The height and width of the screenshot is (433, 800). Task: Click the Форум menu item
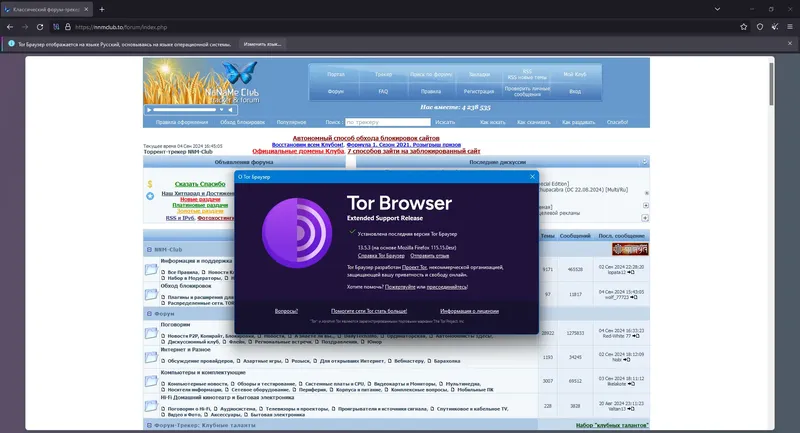(x=336, y=92)
